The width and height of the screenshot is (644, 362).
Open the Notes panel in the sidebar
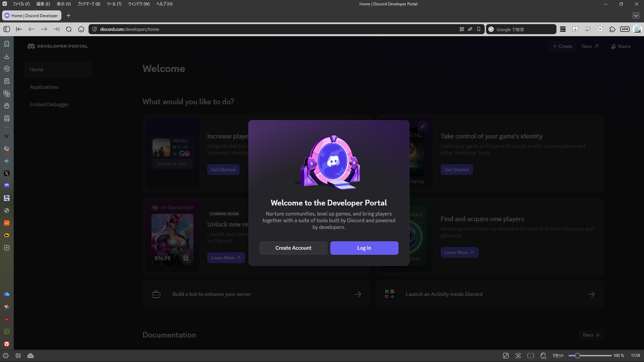click(x=7, y=81)
